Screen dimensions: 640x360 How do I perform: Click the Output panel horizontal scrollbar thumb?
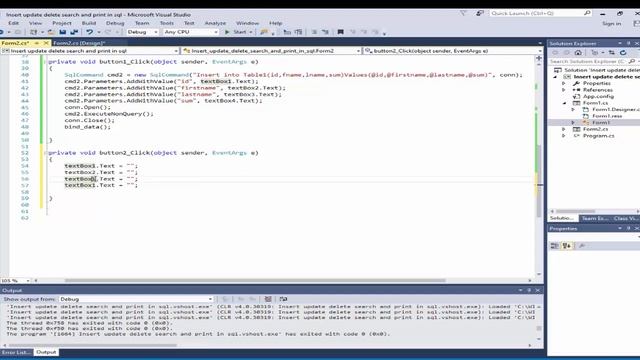92,345
